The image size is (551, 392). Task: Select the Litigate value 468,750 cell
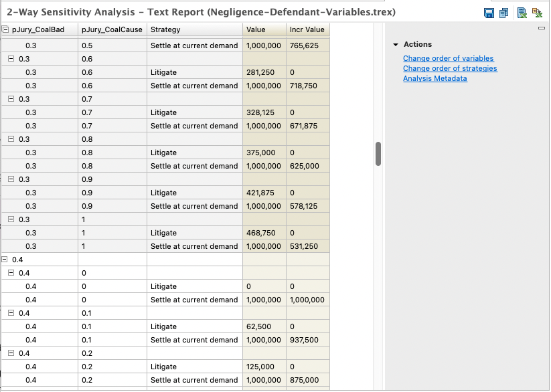click(264, 233)
